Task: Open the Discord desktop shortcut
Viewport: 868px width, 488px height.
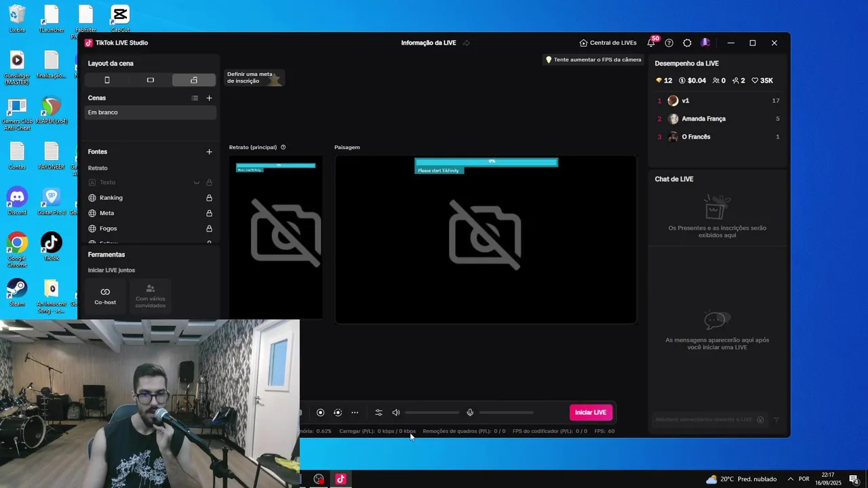Action: [x=17, y=201]
